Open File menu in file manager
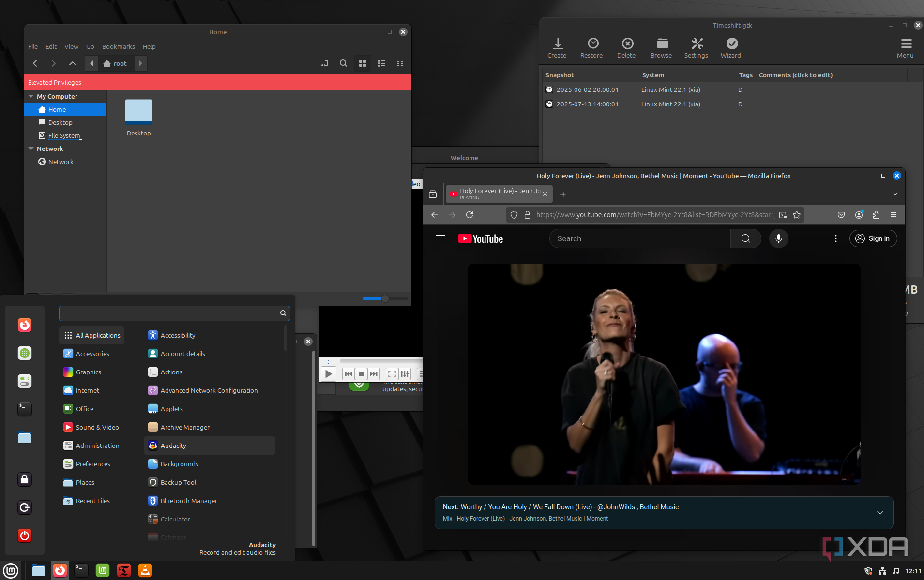 click(33, 46)
